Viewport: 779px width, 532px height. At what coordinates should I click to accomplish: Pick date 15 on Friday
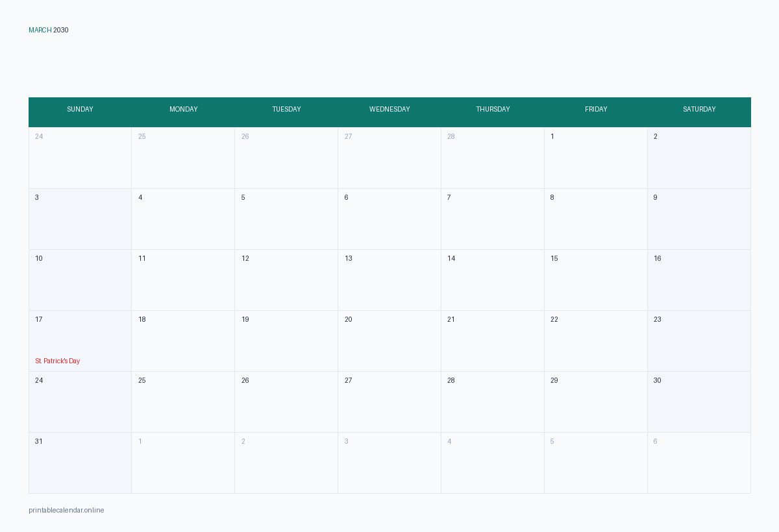click(596, 280)
